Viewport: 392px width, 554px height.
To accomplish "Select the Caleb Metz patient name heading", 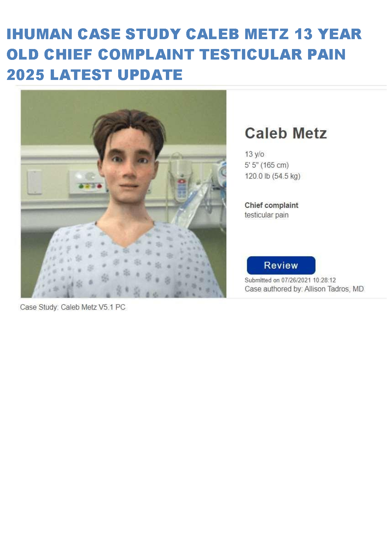I will coord(286,133).
